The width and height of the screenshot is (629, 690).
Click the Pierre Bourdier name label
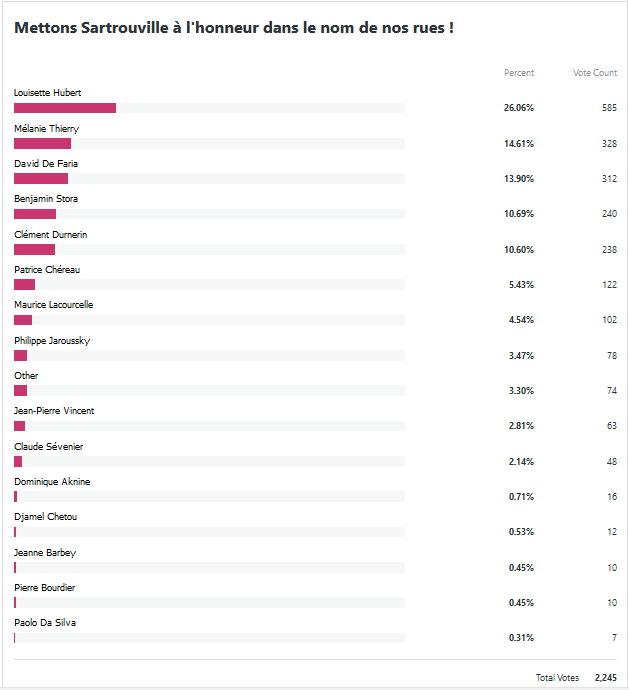pos(44,588)
